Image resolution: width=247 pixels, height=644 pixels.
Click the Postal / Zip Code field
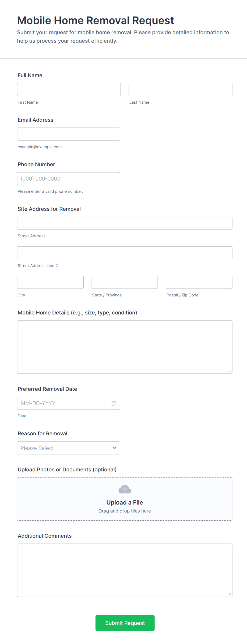[199, 282]
